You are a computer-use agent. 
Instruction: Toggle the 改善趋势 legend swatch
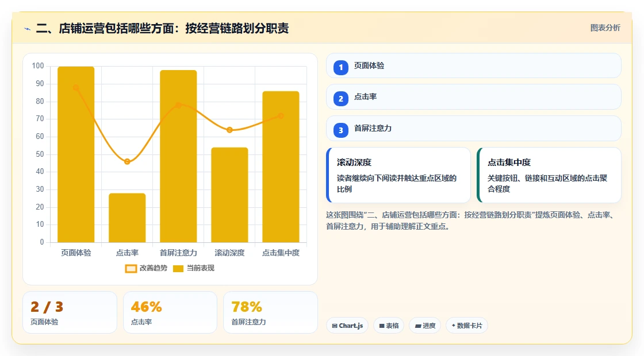[x=131, y=269]
